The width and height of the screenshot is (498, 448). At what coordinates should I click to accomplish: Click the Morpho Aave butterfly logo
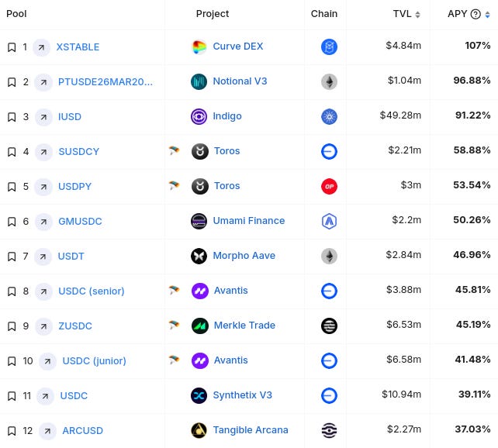pyautogui.click(x=199, y=257)
